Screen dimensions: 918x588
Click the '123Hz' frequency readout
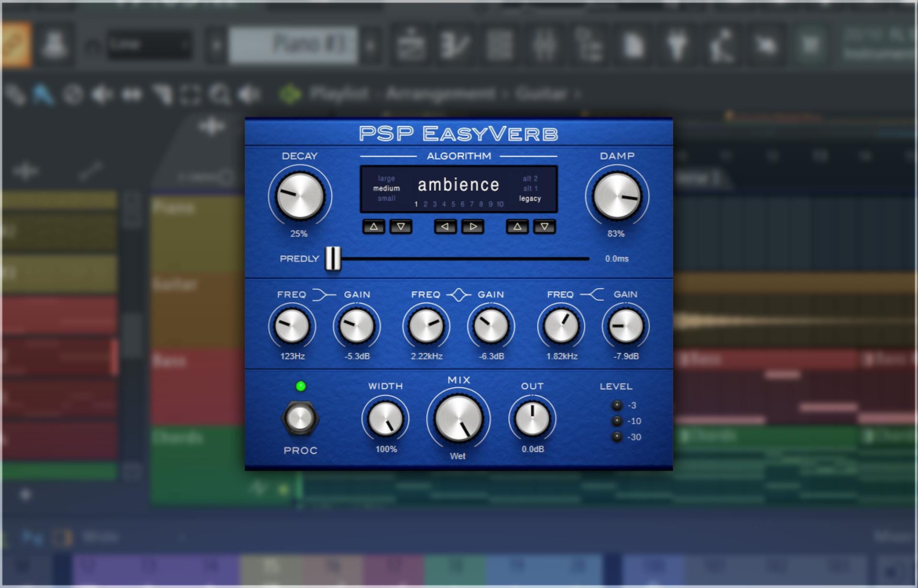pos(293,356)
